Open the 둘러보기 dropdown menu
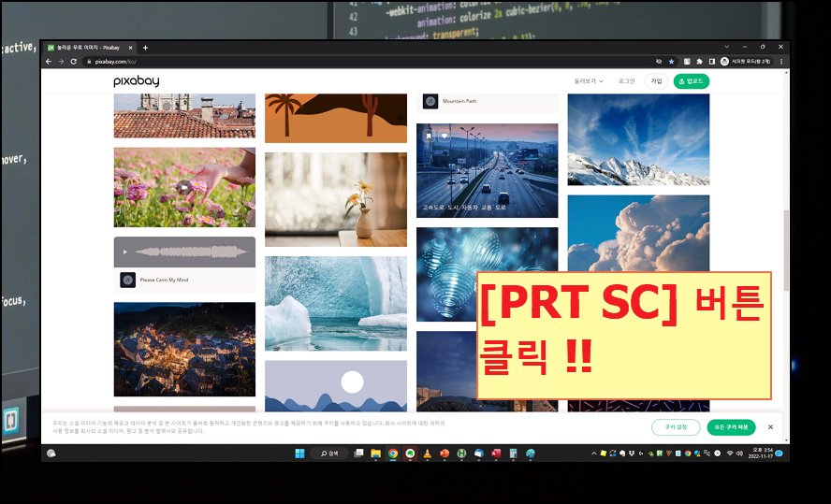The width and height of the screenshot is (831, 504). [x=589, y=81]
